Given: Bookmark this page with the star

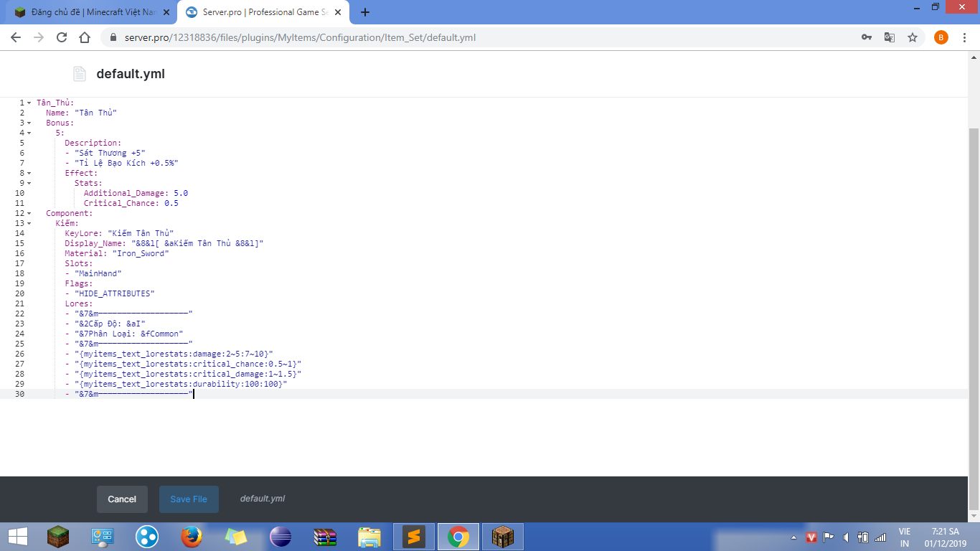Looking at the screenshot, I should click(913, 37).
